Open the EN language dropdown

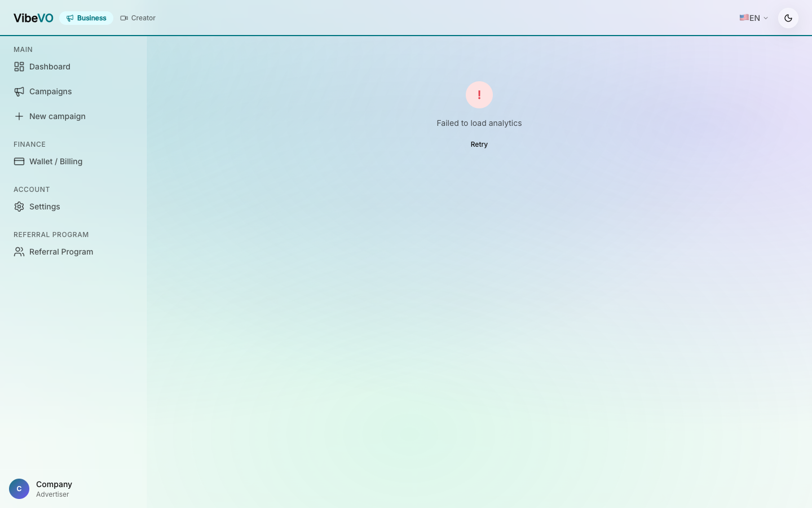click(x=754, y=18)
